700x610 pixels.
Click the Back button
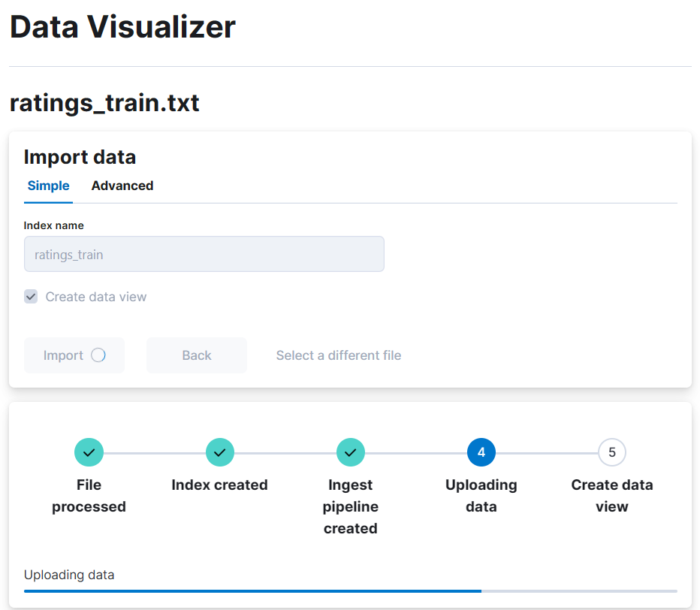[x=197, y=355]
